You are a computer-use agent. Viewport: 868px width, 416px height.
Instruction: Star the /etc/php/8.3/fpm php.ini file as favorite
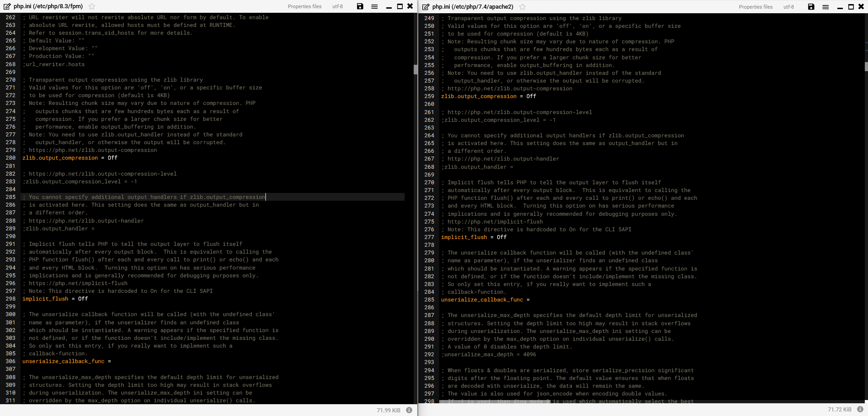(x=92, y=6)
